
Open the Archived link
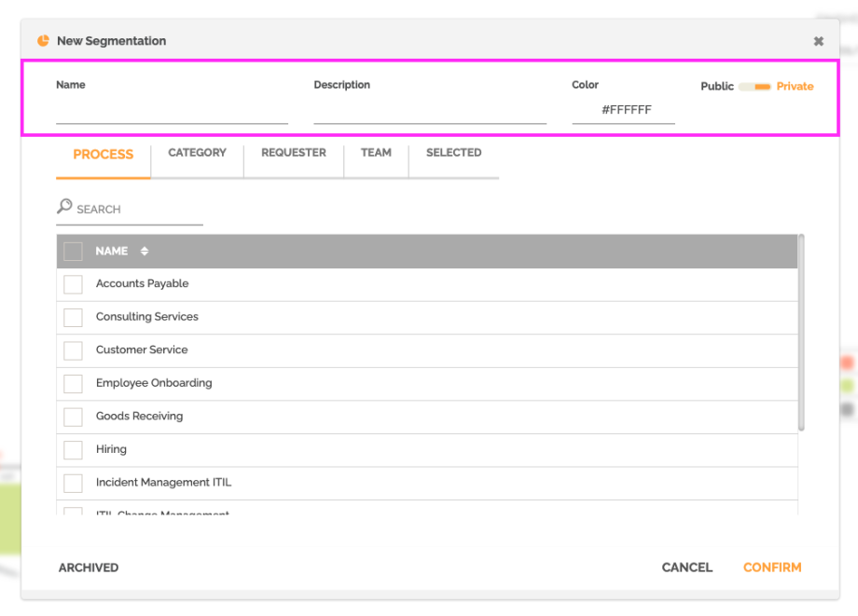(89, 568)
